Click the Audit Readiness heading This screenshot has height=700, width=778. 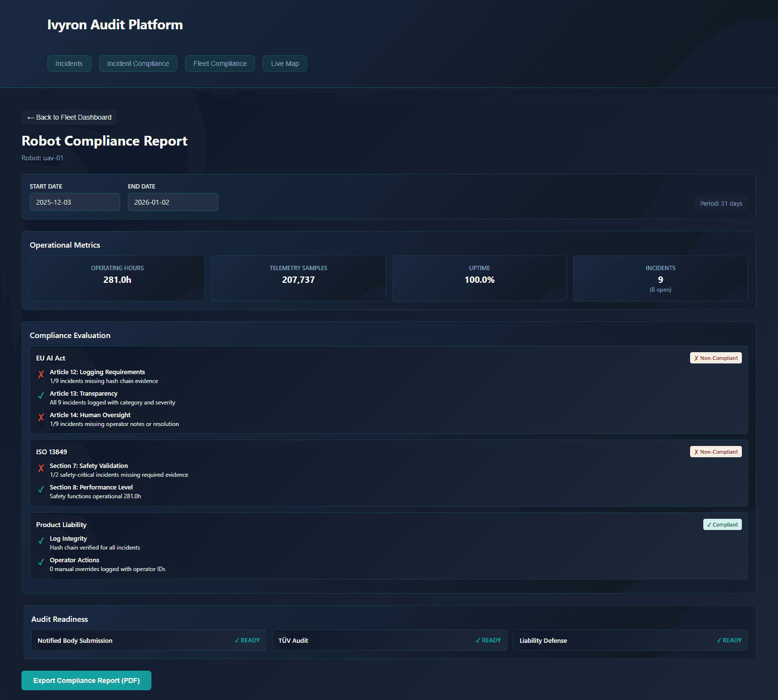60,619
